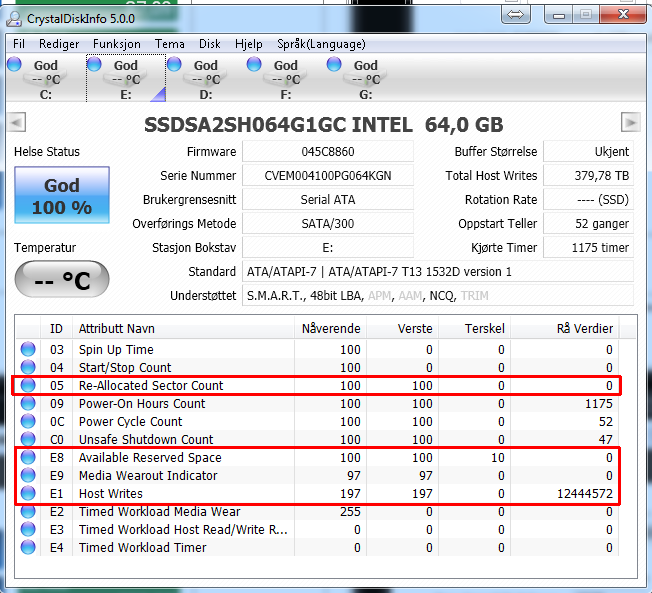Open the Hjelp menu
Viewport: 652px width, 593px height.
249,44
